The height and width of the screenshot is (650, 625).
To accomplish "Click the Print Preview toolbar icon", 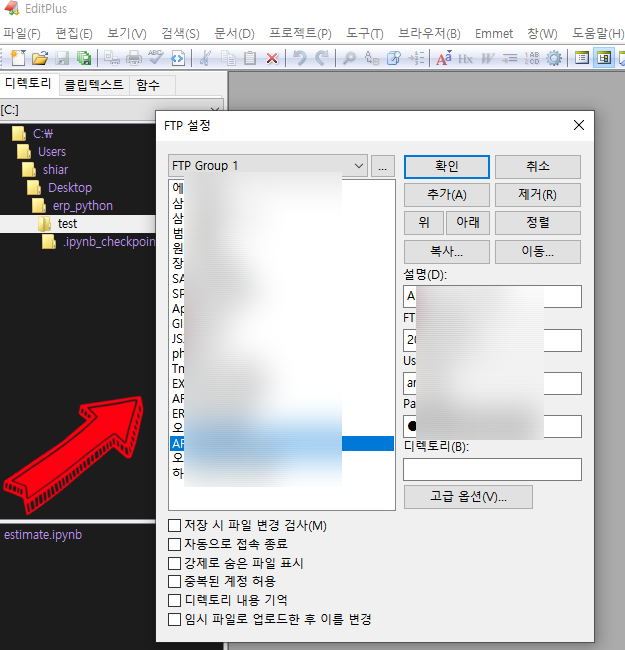I will pyautogui.click(x=111, y=58).
